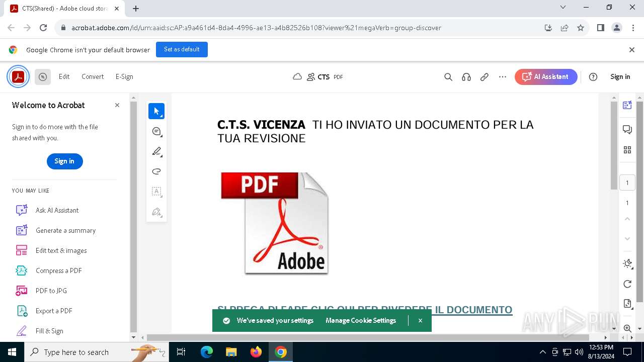Click Set as default browser button
Screen dimensions: 644x362
182,50
